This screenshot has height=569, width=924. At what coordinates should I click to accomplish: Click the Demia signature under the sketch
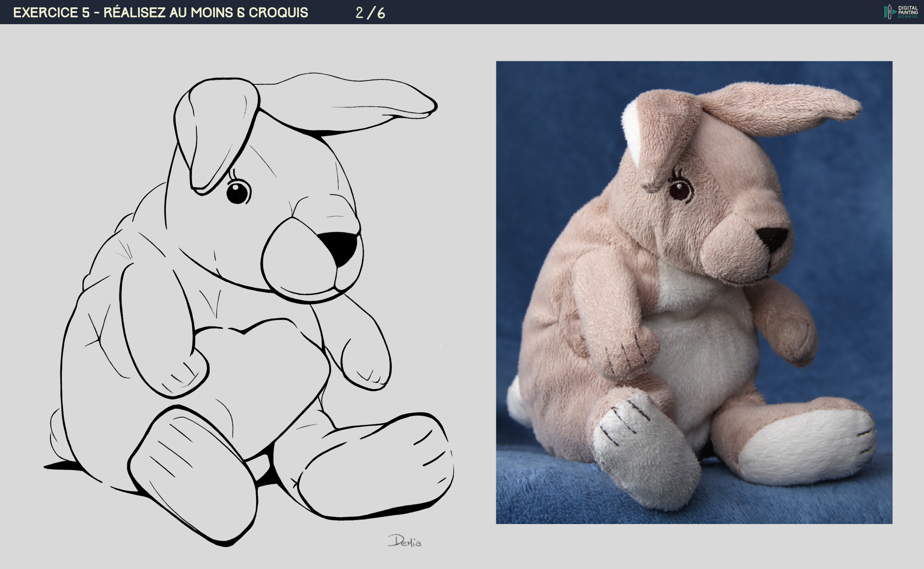(x=404, y=541)
